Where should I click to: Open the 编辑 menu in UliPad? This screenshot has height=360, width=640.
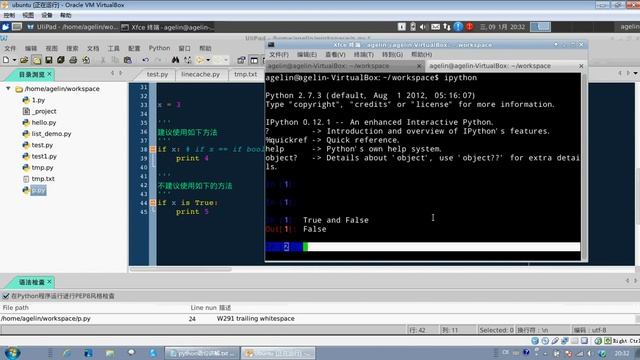pyautogui.click(x=31, y=48)
